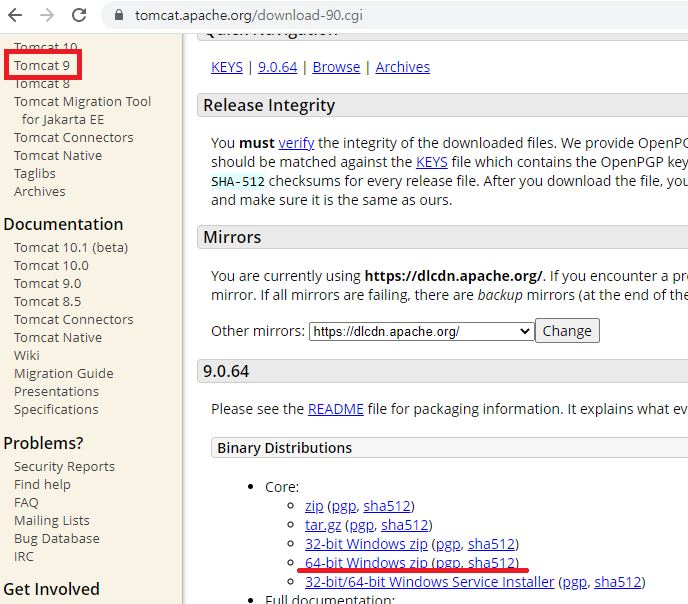Screen dimensions: 688x604
Task: Open the README link
Action: (x=336, y=409)
